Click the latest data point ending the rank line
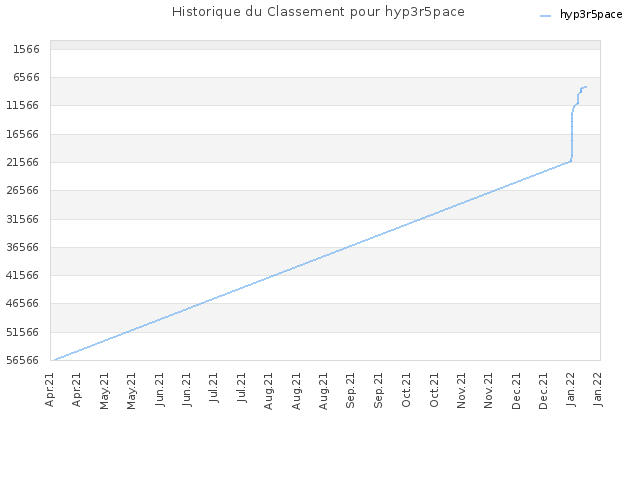The image size is (640, 480). 586,87
